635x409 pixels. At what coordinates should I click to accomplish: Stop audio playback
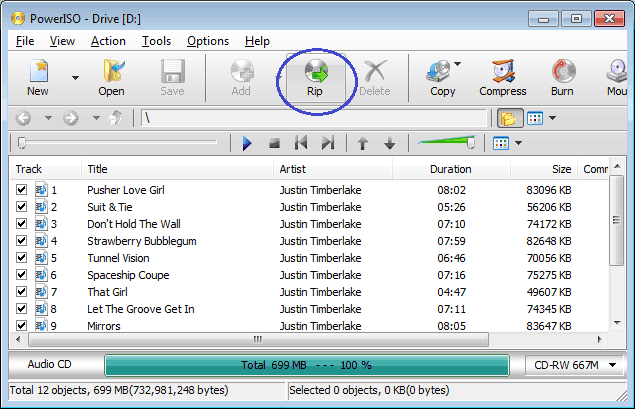275,143
